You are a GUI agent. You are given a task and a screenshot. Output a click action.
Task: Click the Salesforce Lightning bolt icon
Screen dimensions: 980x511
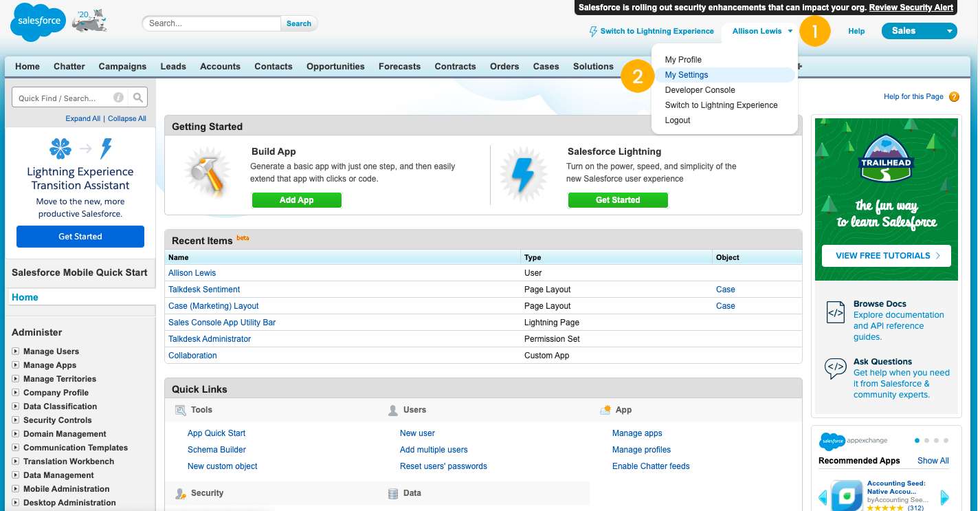[x=523, y=175]
